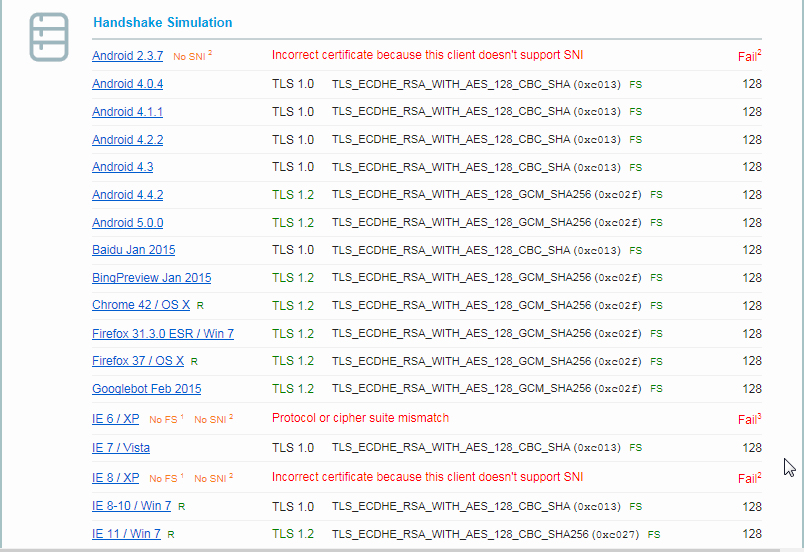Select Chrome 42 / OS X link
The image size is (804, 552).
pyautogui.click(x=141, y=305)
